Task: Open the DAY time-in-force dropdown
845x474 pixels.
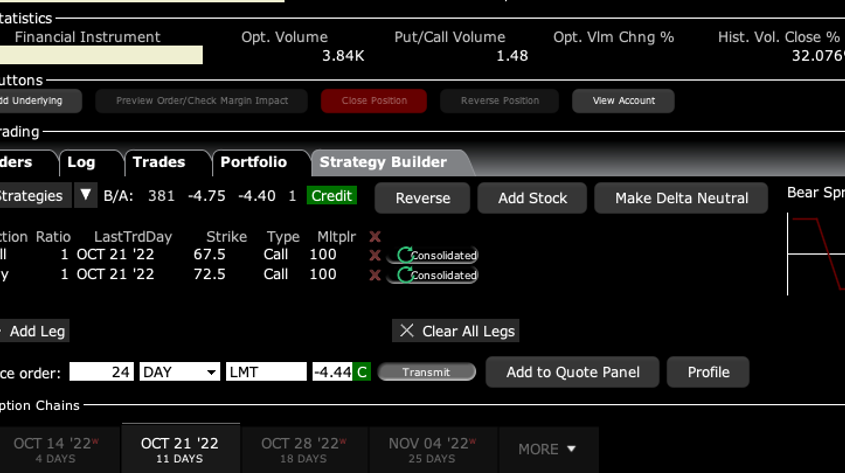Action: tap(180, 372)
